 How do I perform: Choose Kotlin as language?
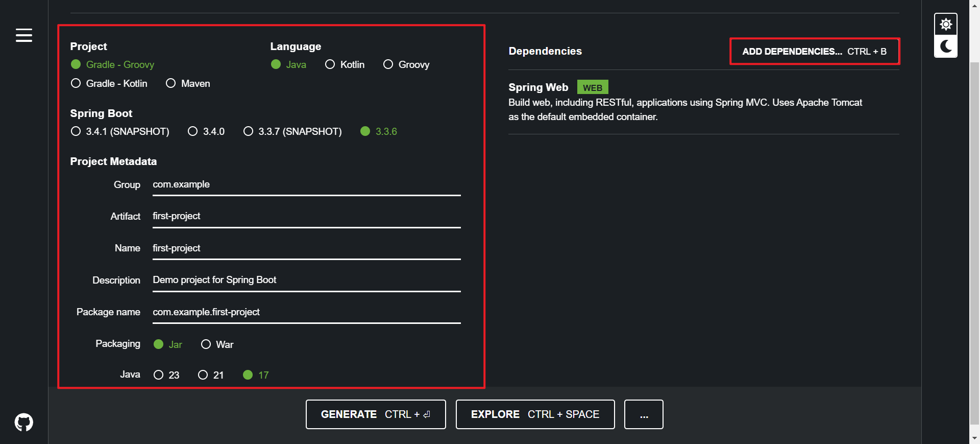(x=345, y=64)
